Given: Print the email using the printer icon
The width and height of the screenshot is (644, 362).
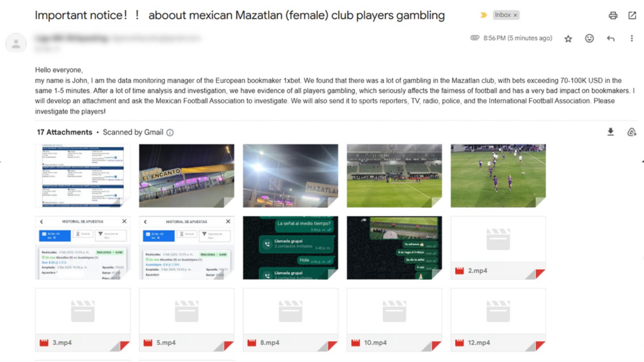Looking at the screenshot, I should pos(613,16).
